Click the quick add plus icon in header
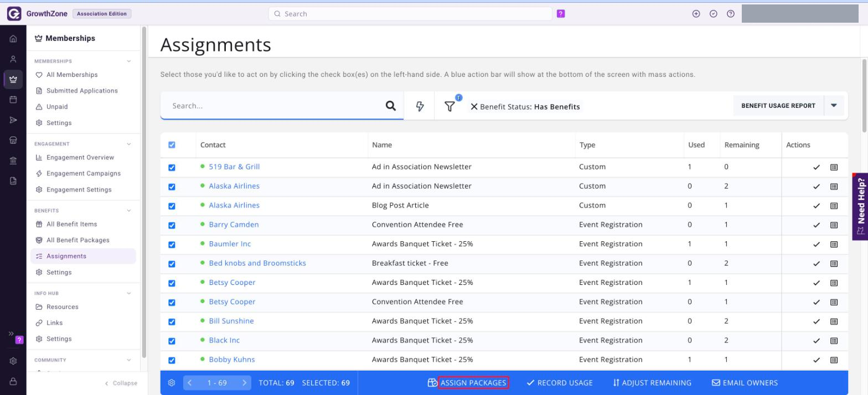 point(696,14)
